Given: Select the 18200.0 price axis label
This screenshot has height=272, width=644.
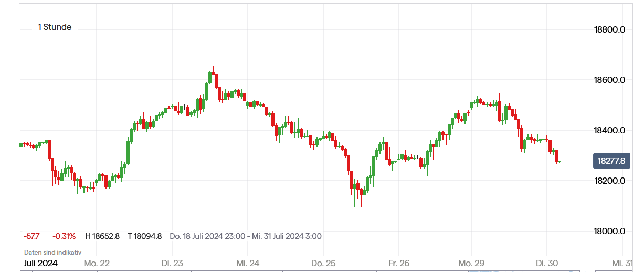Looking at the screenshot, I should [609, 181].
